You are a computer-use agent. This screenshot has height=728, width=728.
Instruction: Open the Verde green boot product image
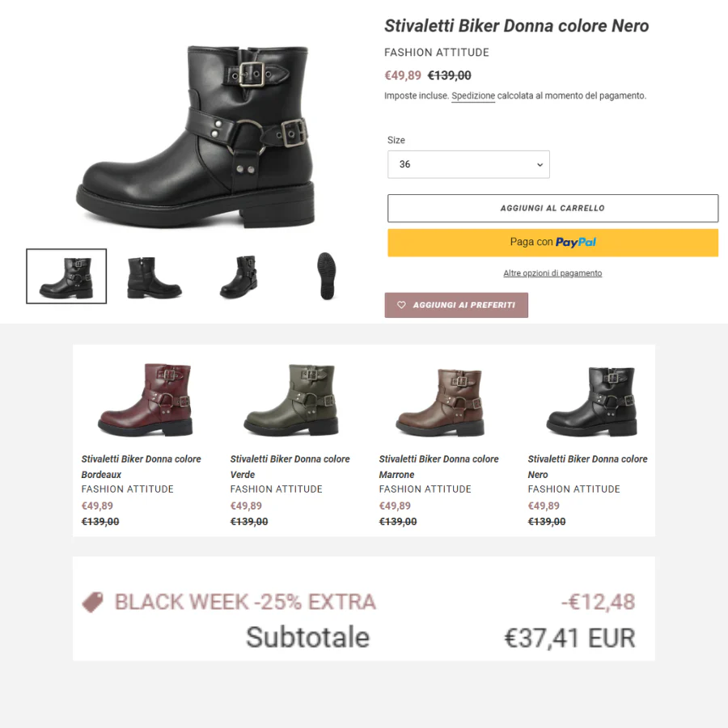(x=291, y=400)
